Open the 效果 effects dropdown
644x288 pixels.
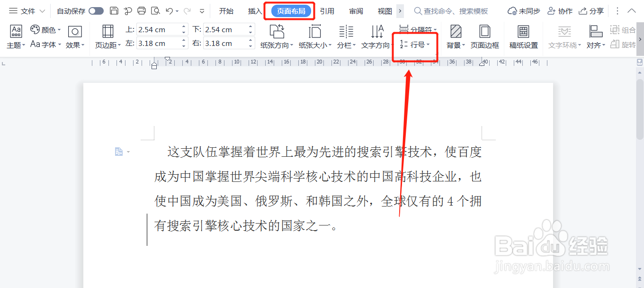coord(75,37)
